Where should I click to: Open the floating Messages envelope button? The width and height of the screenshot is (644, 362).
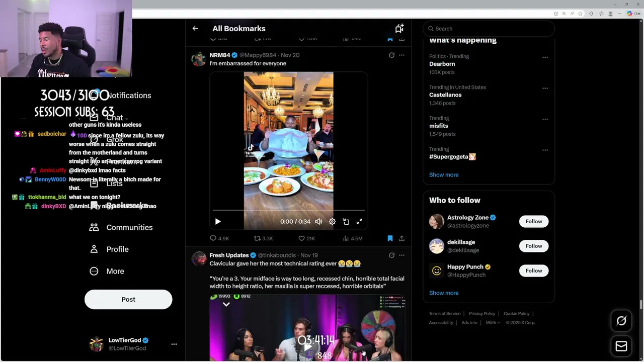pyautogui.click(x=621, y=346)
